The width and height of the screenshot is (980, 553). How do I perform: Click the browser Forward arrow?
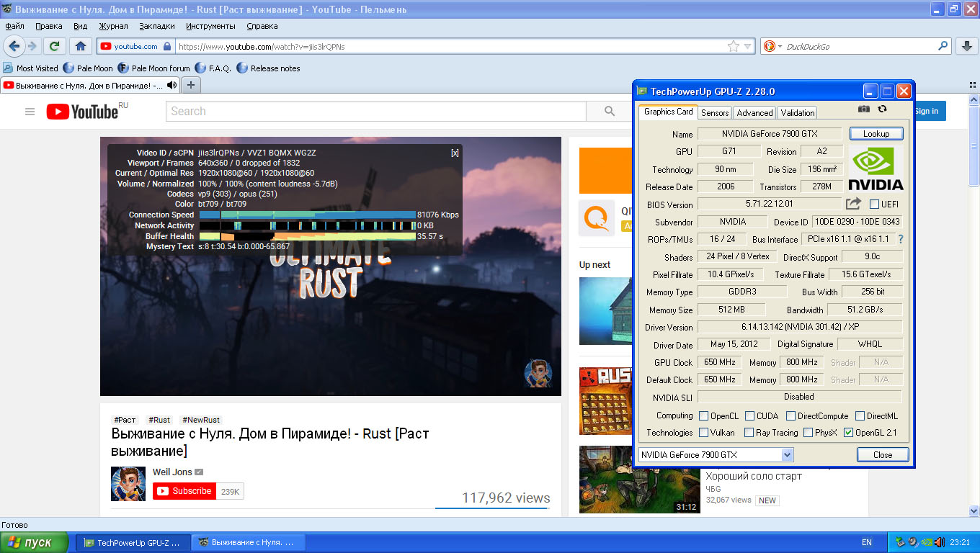point(32,46)
